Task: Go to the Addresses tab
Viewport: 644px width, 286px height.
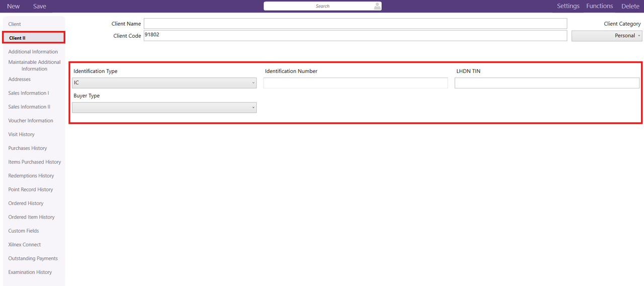Action: coord(19,79)
